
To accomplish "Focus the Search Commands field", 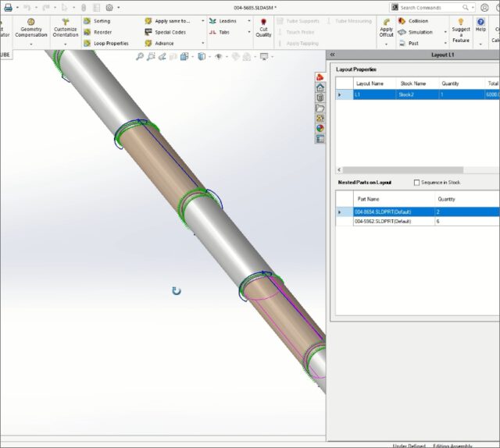I will click(432, 7).
